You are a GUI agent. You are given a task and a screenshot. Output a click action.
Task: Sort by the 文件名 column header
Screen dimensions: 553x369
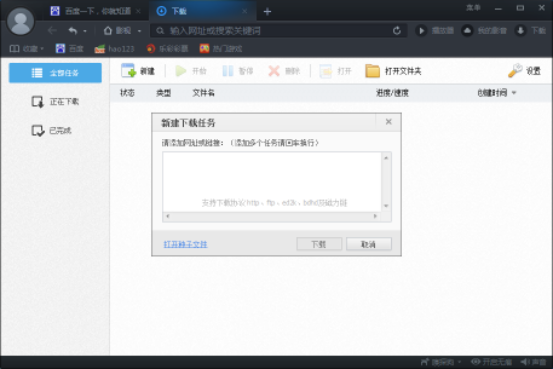203,93
